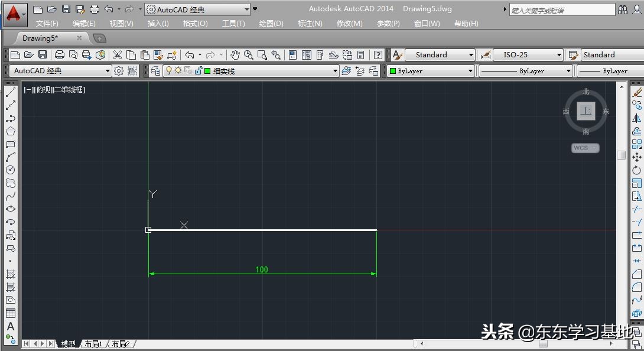Click the search keyword input field
Viewport: 644px width, 351px height.
[562, 10]
